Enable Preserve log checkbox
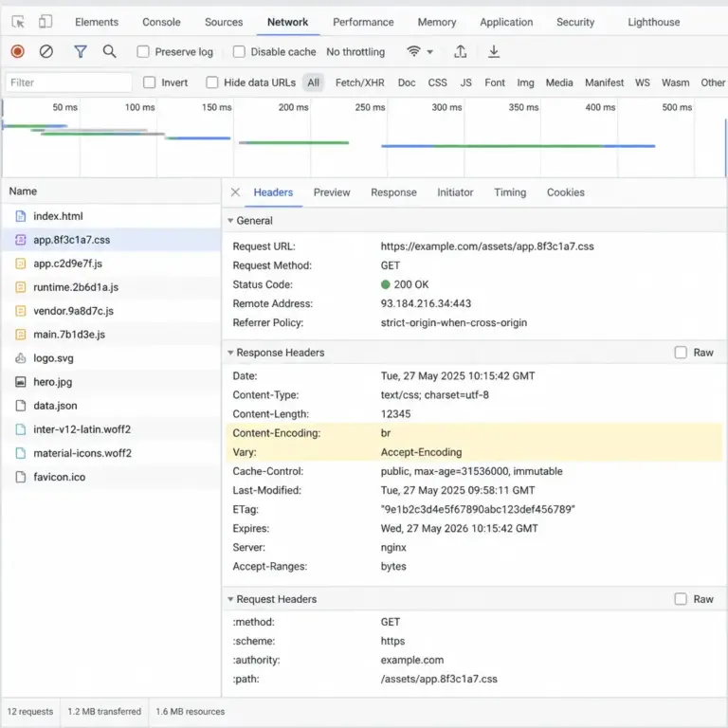The height and width of the screenshot is (728, 728). click(143, 51)
